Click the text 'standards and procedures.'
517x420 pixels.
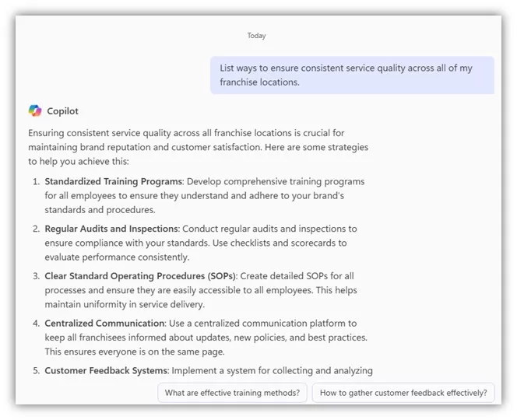click(x=100, y=210)
